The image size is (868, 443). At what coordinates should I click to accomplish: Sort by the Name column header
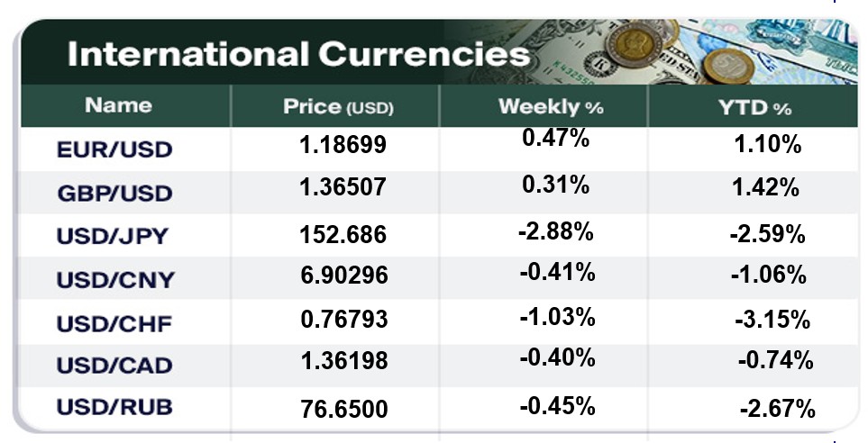(x=118, y=105)
